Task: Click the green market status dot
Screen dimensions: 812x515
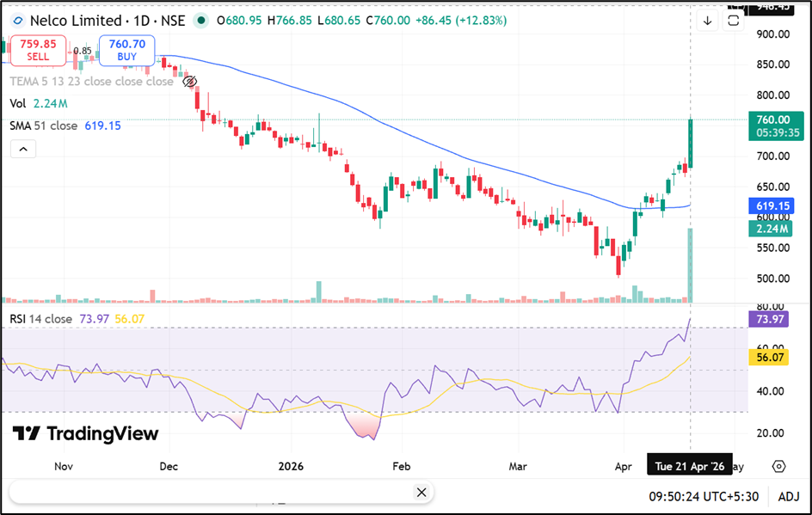Action: [x=200, y=21]
